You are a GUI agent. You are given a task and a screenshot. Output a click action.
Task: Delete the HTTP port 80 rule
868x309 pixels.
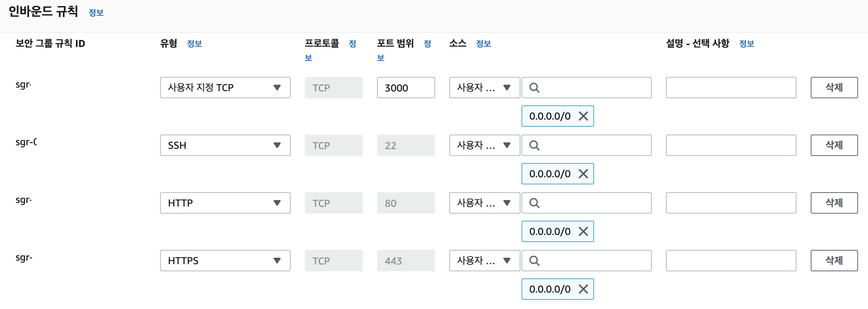tap(834, 203)
